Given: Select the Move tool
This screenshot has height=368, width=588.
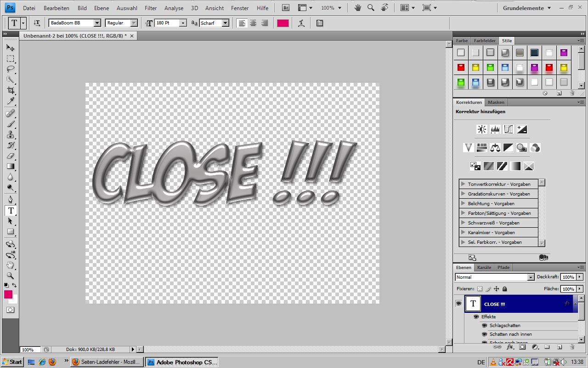Looking at the screenshot, I should point(10,48).
